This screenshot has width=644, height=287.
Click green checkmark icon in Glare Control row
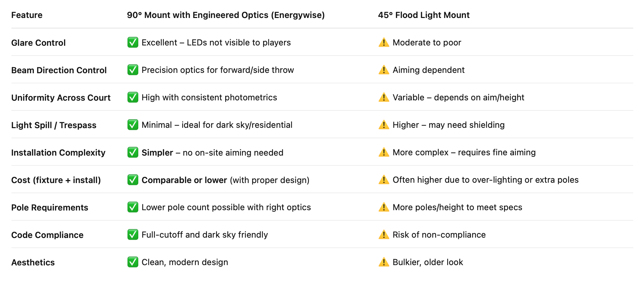coord(133,42)
